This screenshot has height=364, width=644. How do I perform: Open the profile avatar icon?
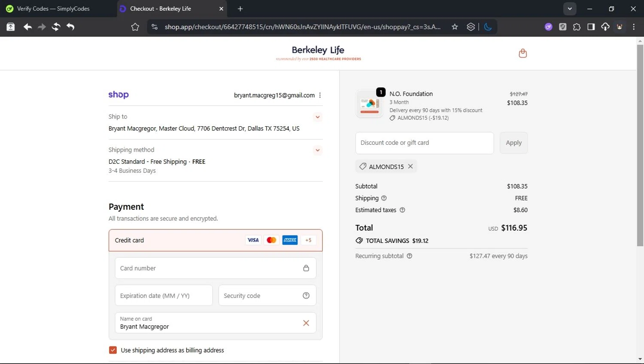[x=620, y=27]
